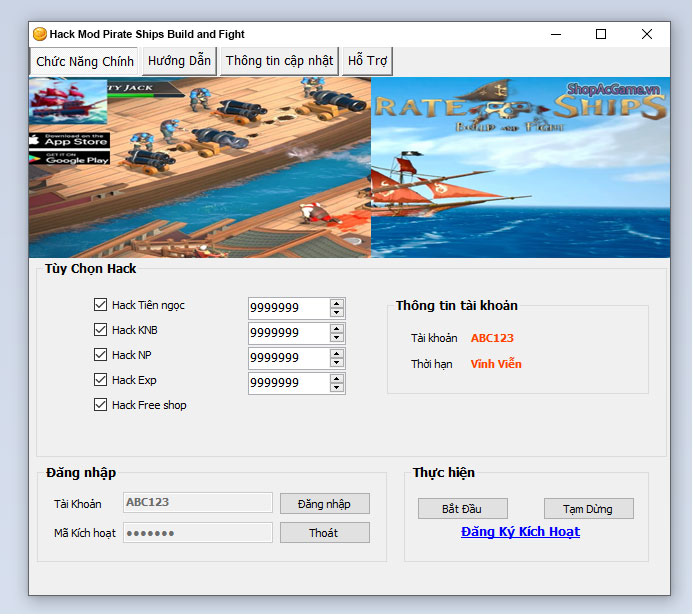Minimize the Hack Mod window

tap(556, 34)
